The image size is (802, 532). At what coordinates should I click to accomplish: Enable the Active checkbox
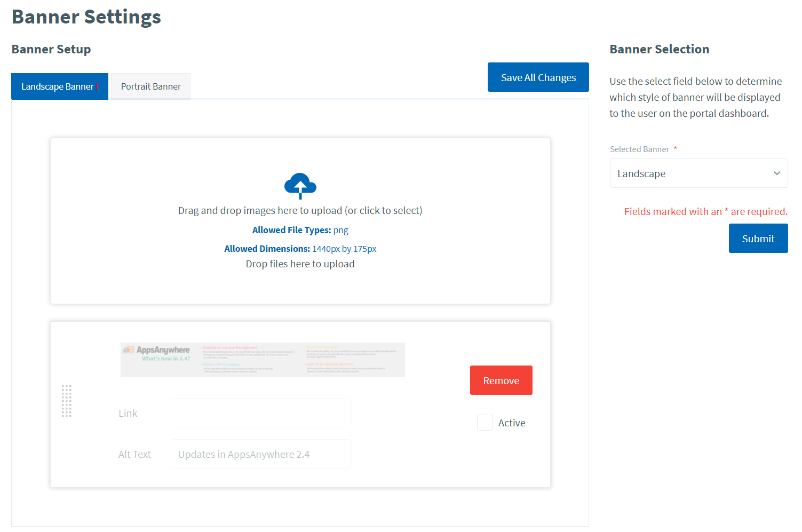pos(485,423)
